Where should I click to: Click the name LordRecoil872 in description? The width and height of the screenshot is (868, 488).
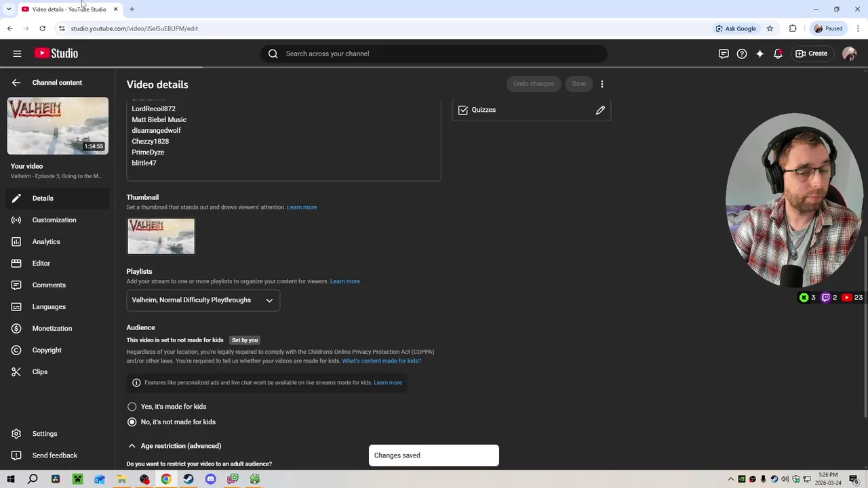pos(153,108)
